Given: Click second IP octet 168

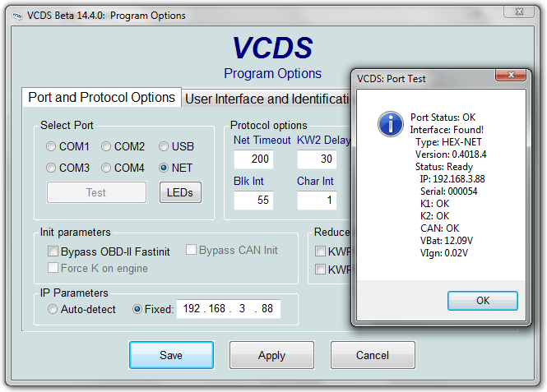Looking at the screenshot, I should click(x=216, y=308).
